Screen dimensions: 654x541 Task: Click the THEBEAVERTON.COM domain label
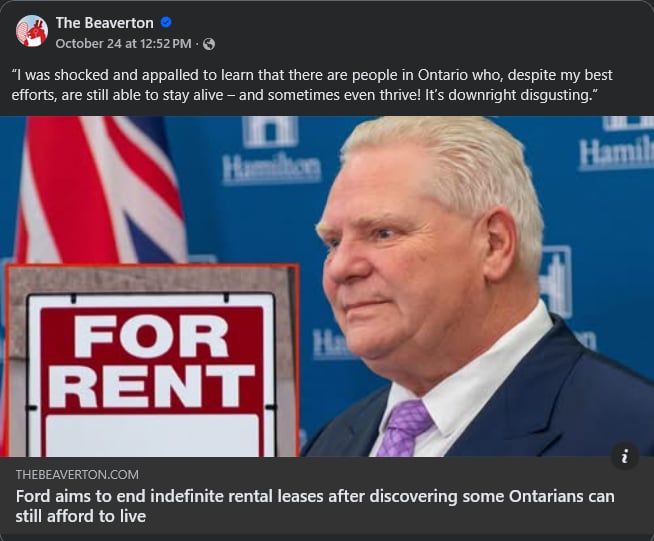pos(77,475)
